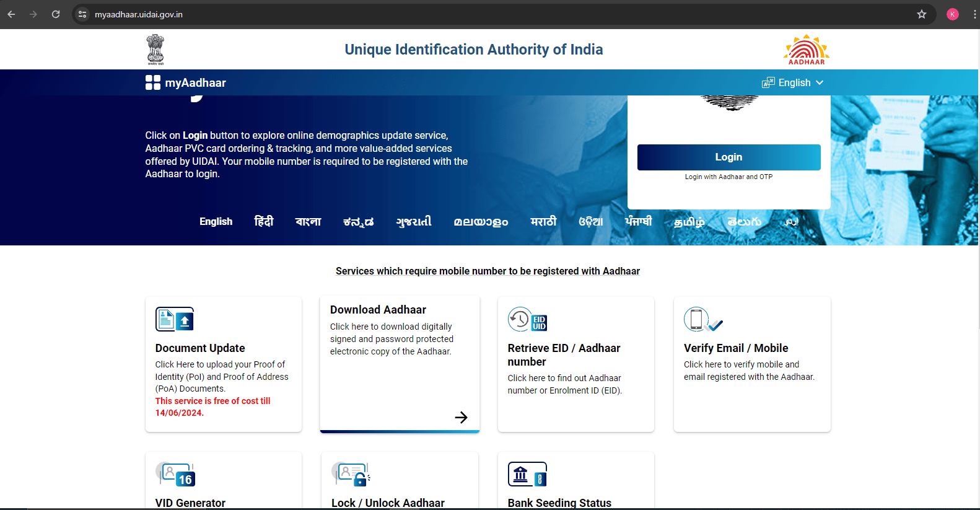This screenshot has width=980, height=510.
Task: Click the Document Update upload icon
Action: pos(175,319)
